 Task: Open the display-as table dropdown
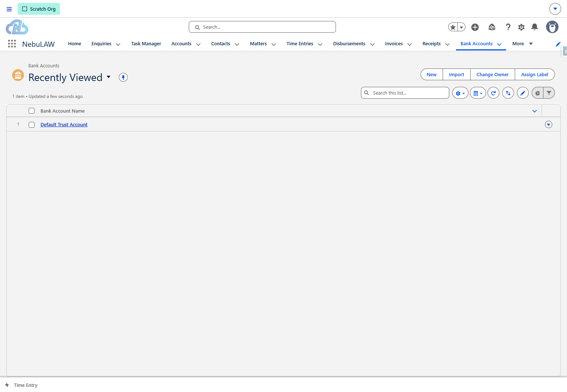coord(478,93)
